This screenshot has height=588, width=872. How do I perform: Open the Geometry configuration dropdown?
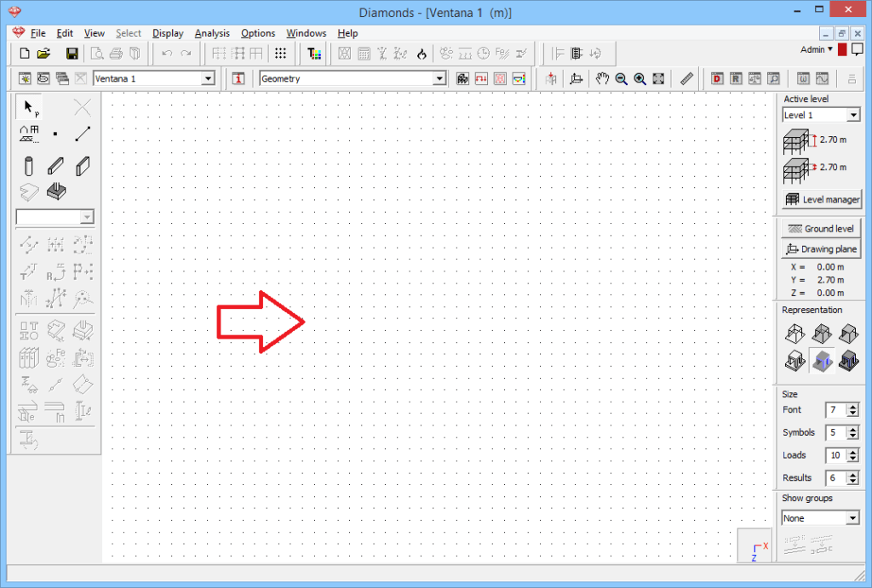(353, 77)
